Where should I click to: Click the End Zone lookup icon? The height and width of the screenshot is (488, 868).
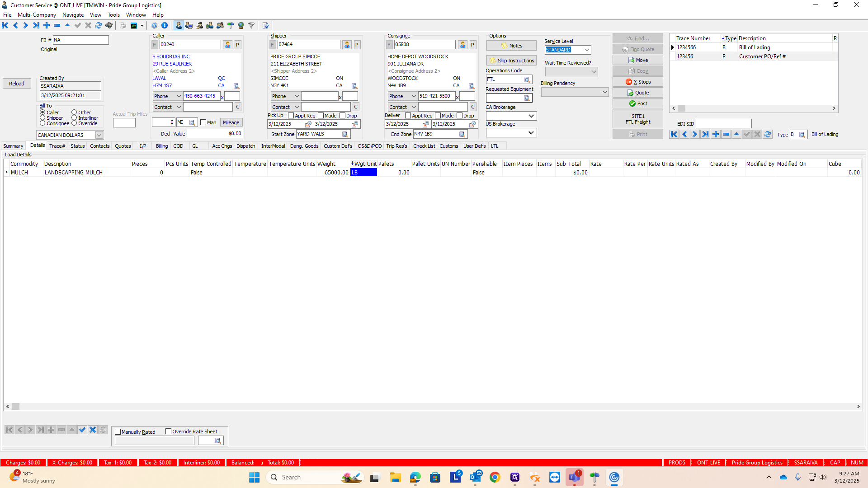462,134
